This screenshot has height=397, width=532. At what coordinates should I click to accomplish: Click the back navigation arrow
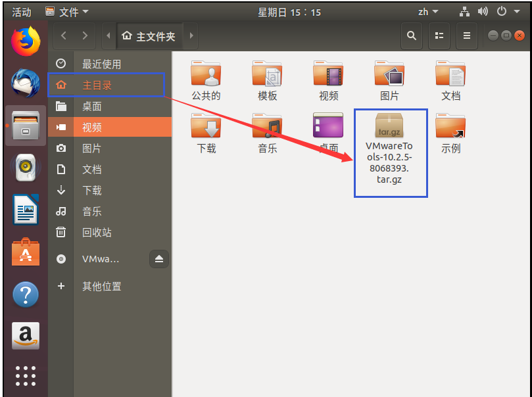[x=63, y=35]
